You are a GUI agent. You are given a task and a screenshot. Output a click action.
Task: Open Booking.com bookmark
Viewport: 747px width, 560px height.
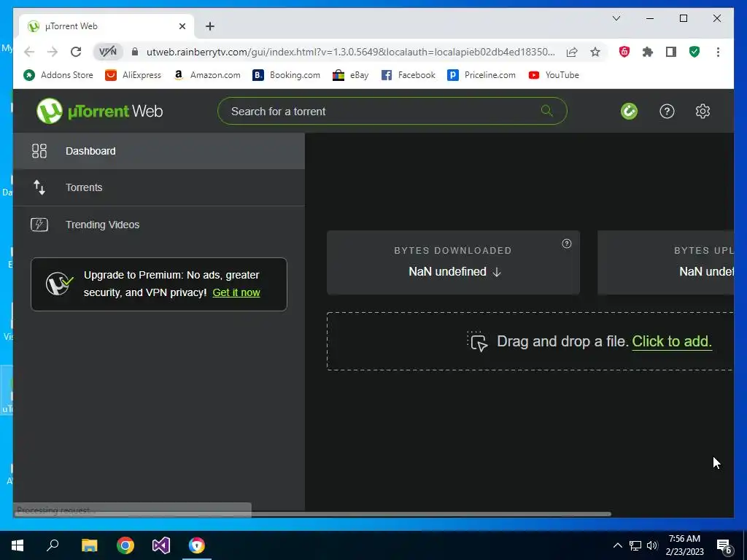pos(286,75)
